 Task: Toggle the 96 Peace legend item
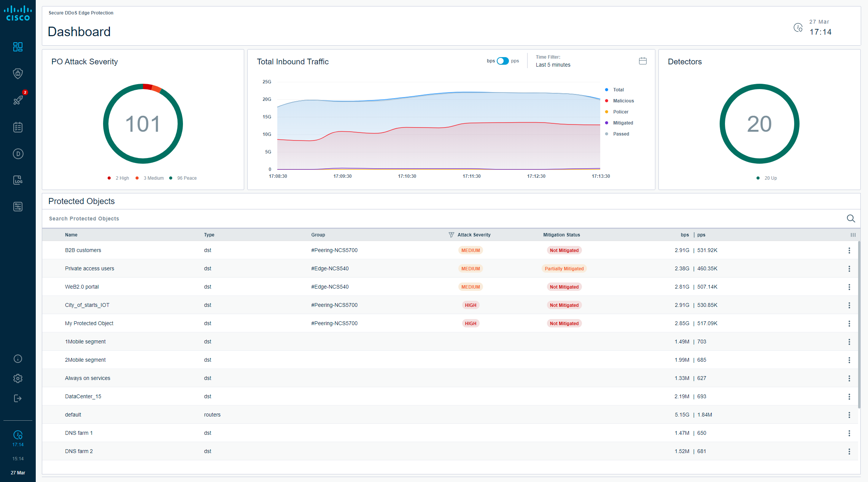coord(183,178)
